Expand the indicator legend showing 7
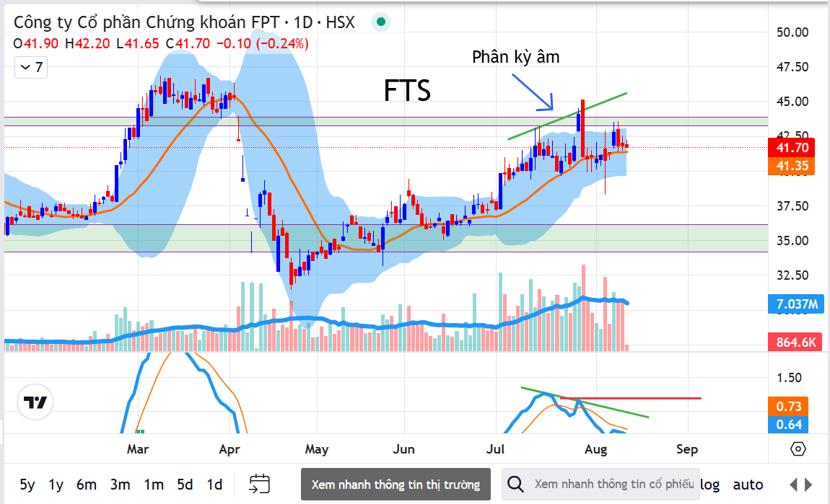Image resolution: width=830 pixels, height=504 pixels. [x=31, y=67]
